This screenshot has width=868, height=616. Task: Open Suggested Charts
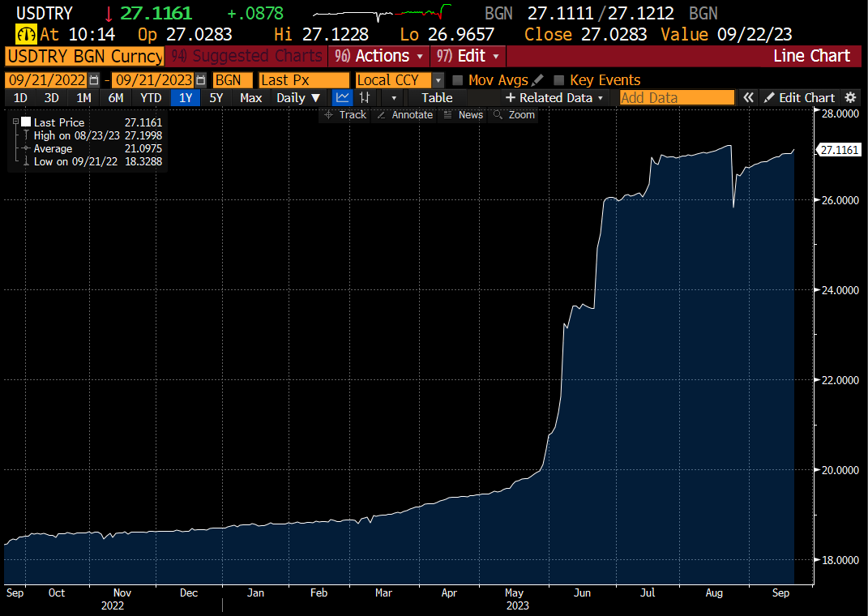(246, 57)
